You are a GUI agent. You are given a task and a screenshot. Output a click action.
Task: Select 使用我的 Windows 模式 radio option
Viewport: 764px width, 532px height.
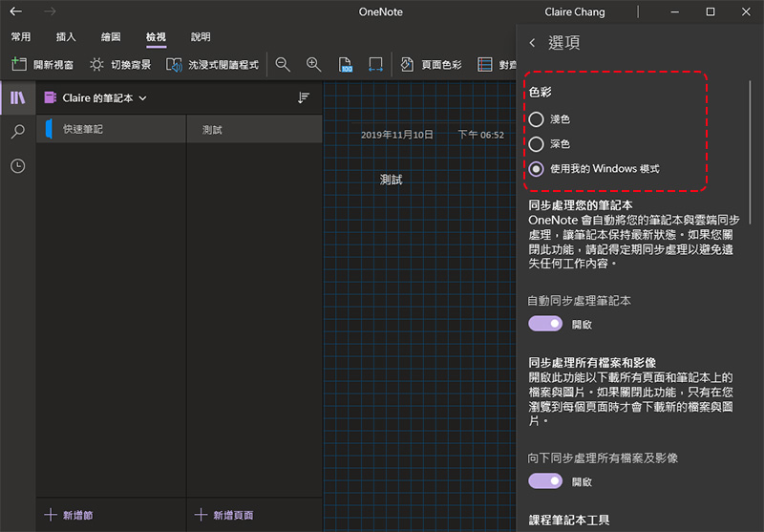[537, 169]
